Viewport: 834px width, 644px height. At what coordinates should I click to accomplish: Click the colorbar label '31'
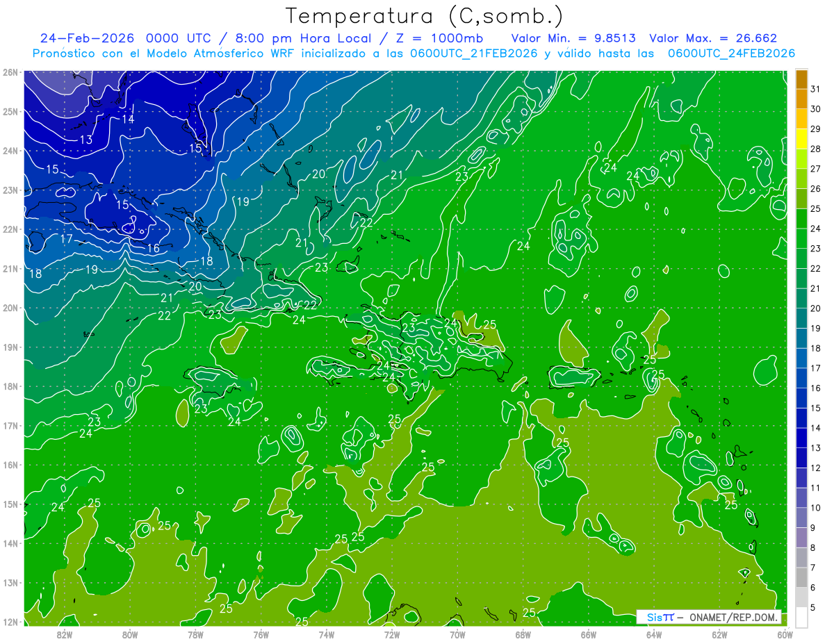coord(815,89)
